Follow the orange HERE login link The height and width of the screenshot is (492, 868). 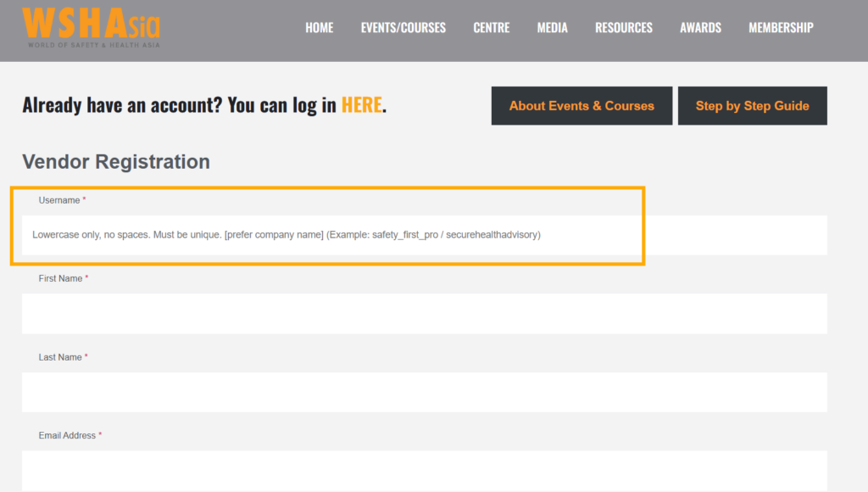[x=361, y=106]
